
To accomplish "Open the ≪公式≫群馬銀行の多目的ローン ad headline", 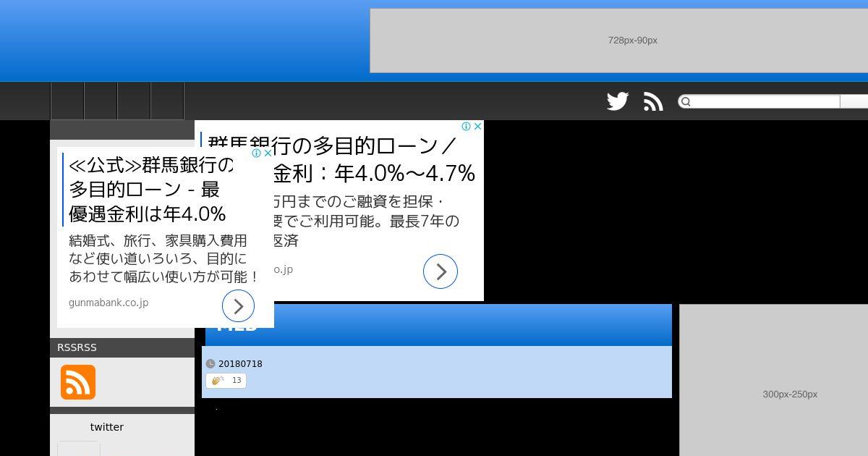I will 150,190.
